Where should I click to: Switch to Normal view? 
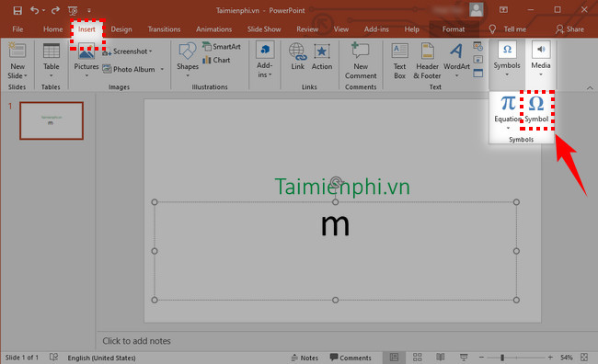[395, 358]
